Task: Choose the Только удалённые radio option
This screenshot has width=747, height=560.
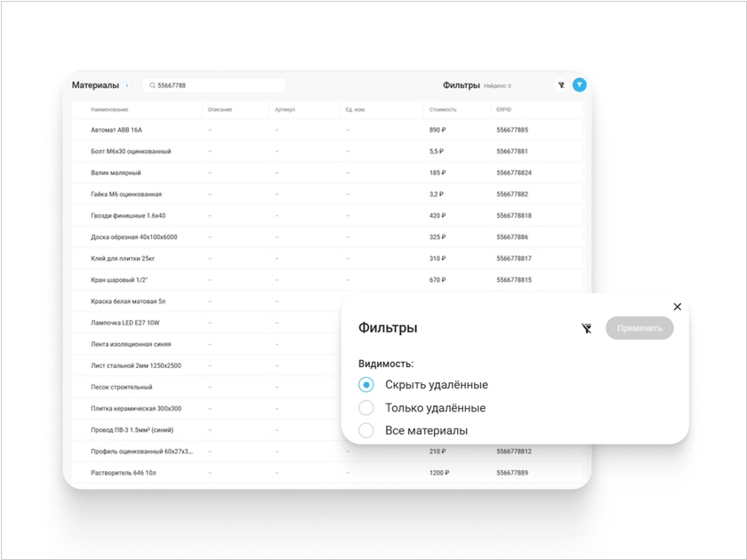Action: [366, 408]
